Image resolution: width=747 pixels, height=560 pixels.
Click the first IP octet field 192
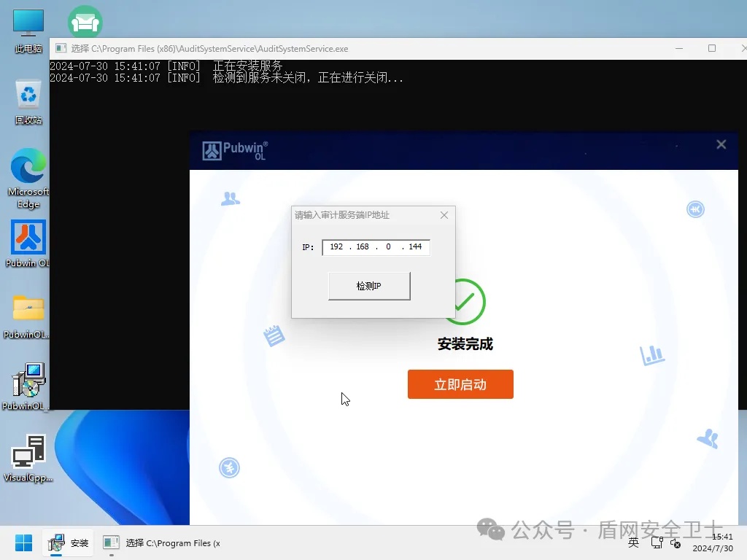click(336, 246)
